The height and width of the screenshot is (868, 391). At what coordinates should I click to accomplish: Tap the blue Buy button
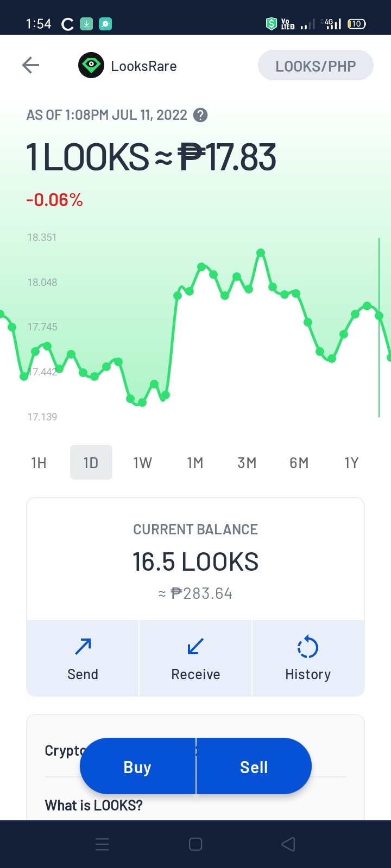[x=137, y=767]
